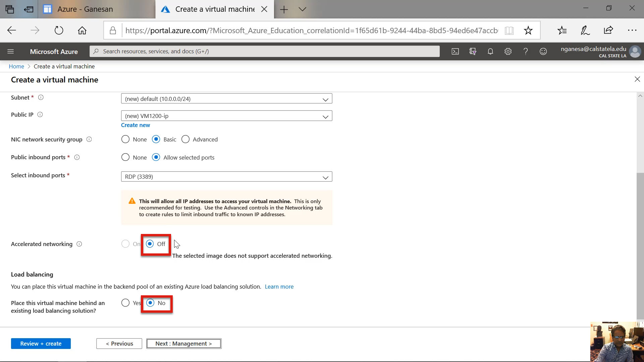Click Next : Management button
Screen dimensions: 644x362
(183, 344)
